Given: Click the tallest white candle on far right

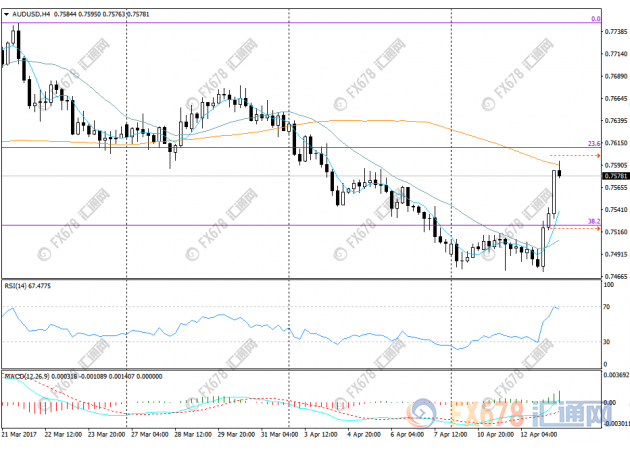Looking at the screenshot, I should (553, 193).
